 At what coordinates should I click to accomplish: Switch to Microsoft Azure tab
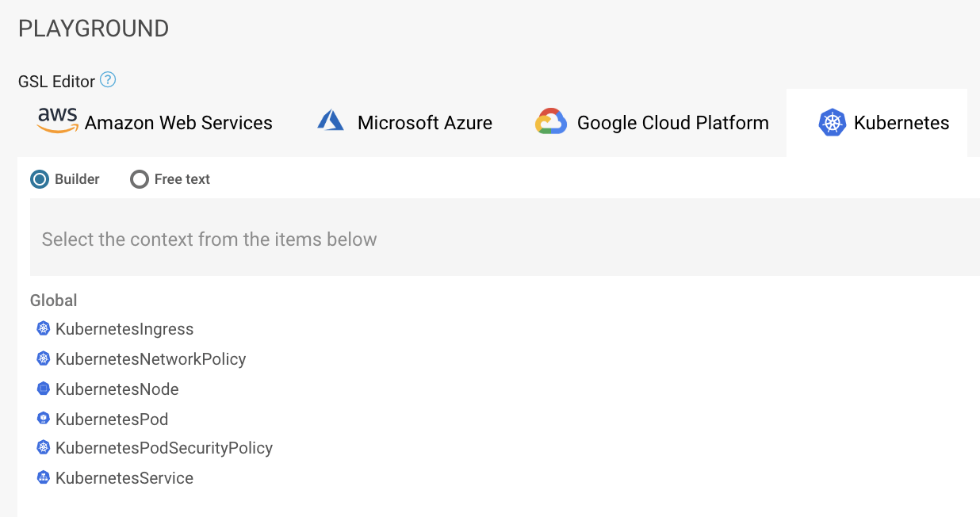(404, 123)
